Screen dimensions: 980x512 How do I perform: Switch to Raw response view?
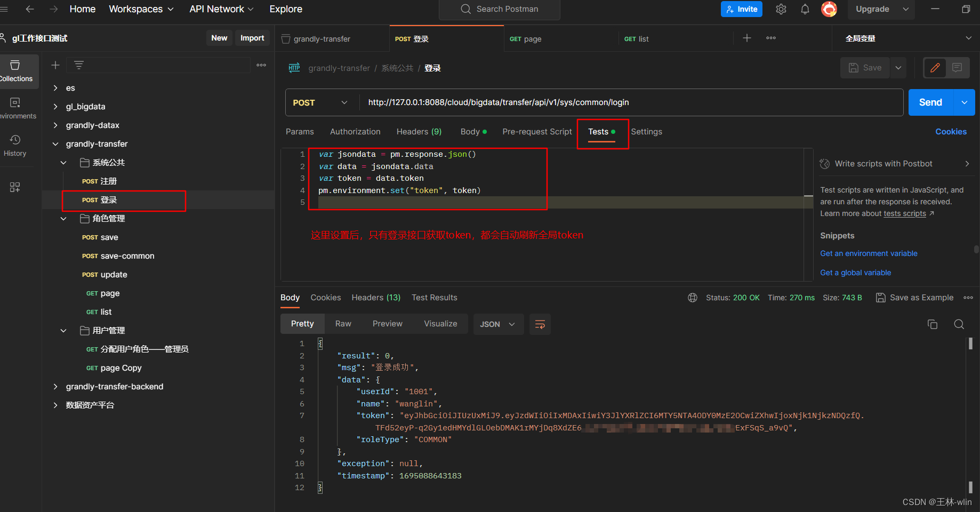coord(343,324)
